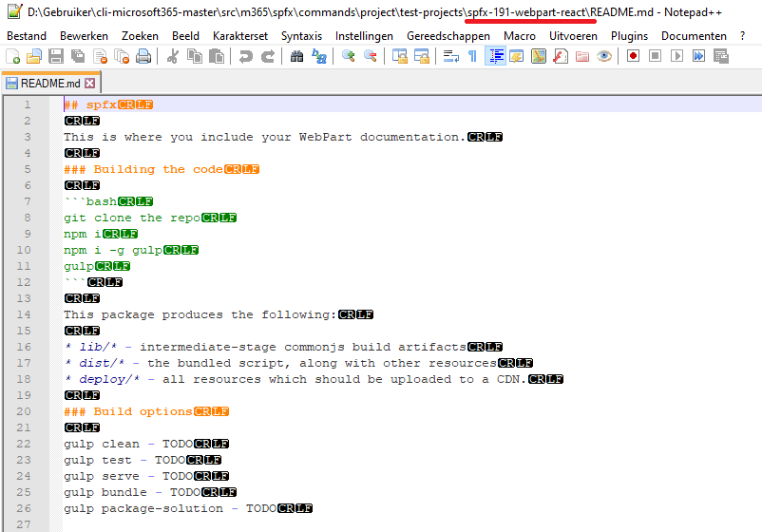Play back the recorded macro
Image resolution: width=762 pixels, height=532 pixels.
pyautogui.click(x=676, y=56)
